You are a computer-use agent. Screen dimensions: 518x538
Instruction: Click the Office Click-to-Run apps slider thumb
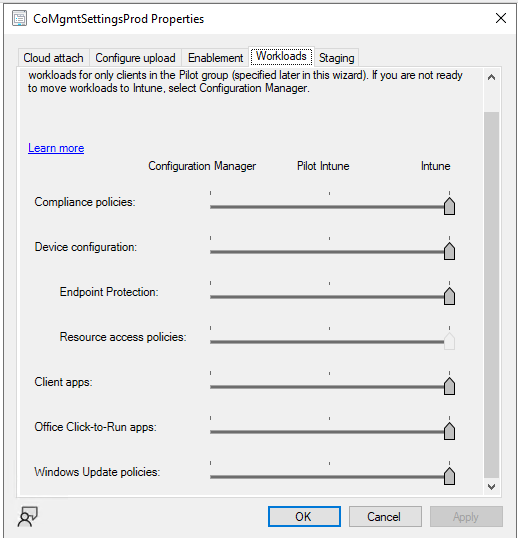(449, 431)
